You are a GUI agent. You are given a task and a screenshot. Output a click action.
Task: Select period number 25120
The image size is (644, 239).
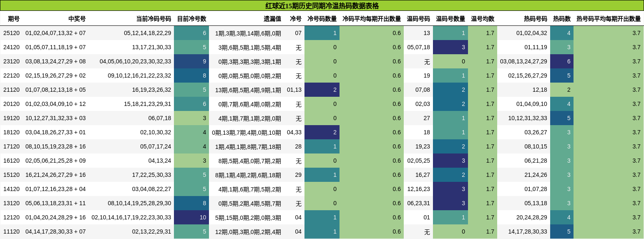(x=12, y=33)
